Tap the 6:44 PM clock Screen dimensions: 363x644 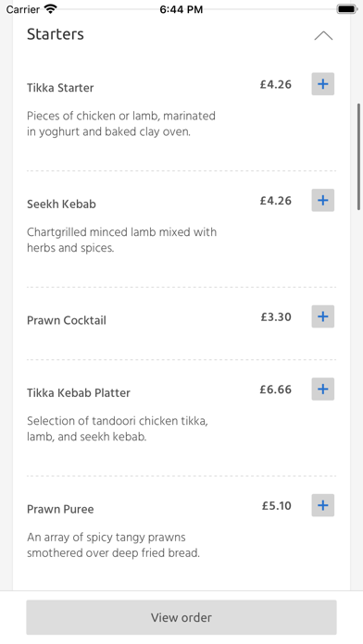181,9
